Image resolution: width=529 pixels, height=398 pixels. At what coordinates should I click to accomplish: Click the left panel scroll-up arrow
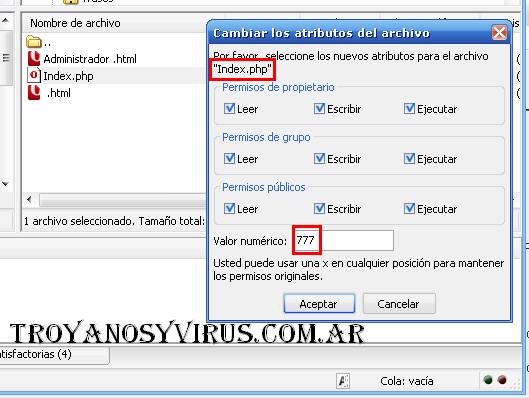pos(5,21)
